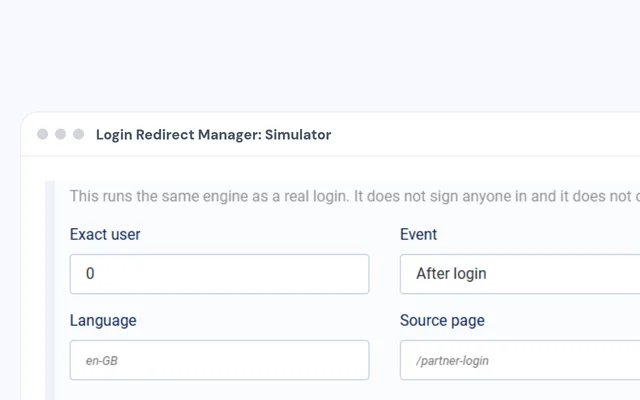Click the Exact user label
This screenshot has height=400, width=640.
(105, 234)
